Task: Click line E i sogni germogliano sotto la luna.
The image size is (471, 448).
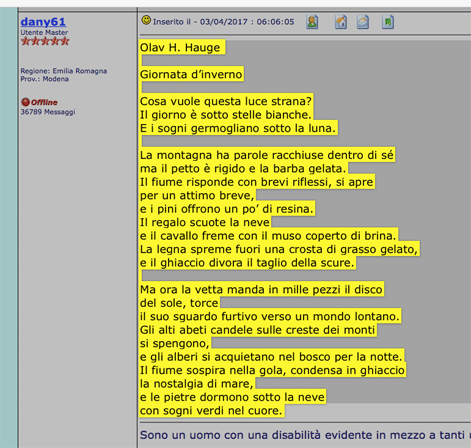Action: [238, 128]
